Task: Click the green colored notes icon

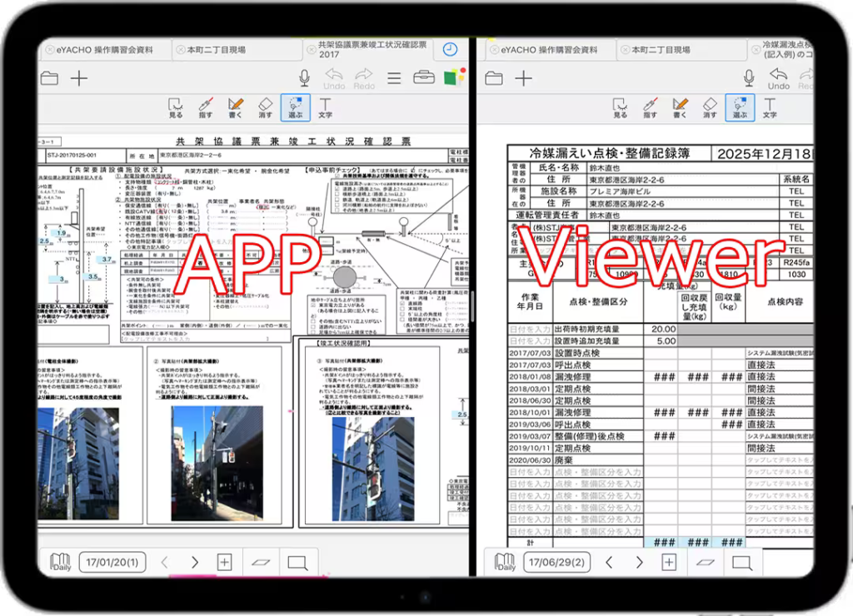Action: (454, 77)
